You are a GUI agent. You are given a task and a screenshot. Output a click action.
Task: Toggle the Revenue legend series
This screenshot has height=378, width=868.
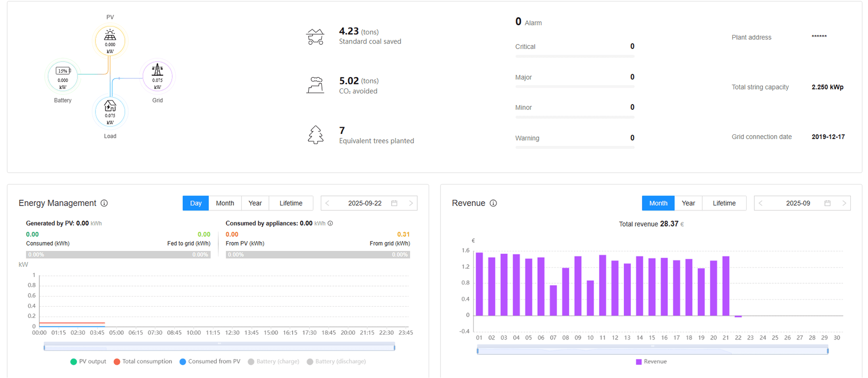(x=651, y=362)
